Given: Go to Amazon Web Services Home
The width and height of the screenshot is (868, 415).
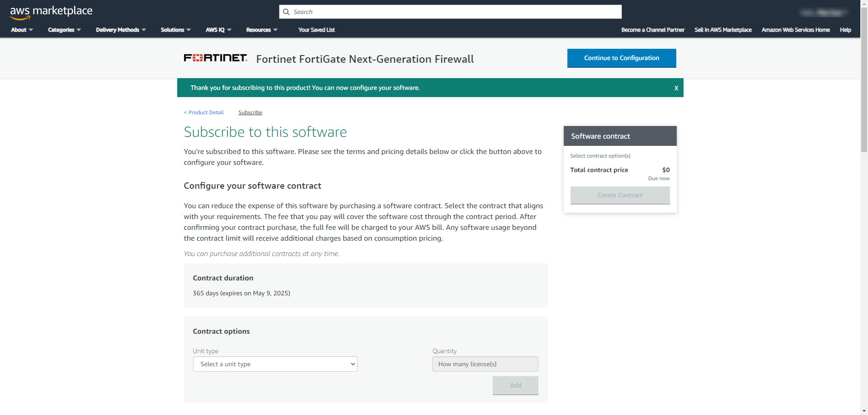Looking at the screenshot, I should [796, 30].
